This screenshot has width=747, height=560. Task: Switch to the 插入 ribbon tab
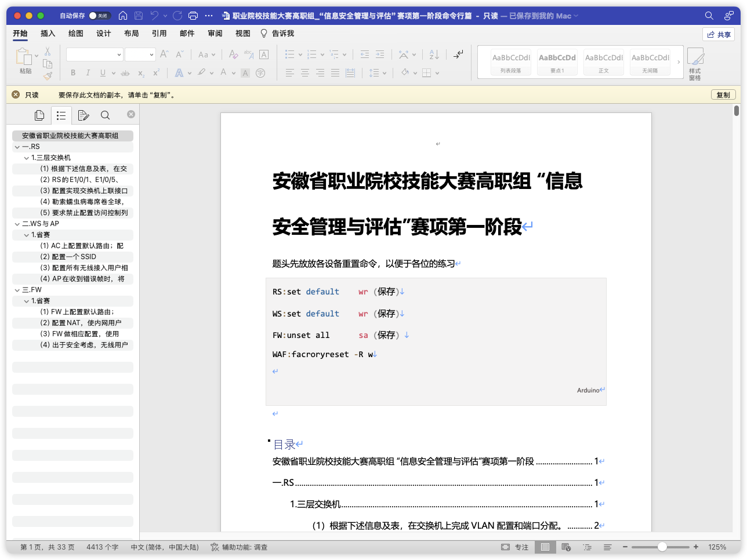tap(48, 33)
